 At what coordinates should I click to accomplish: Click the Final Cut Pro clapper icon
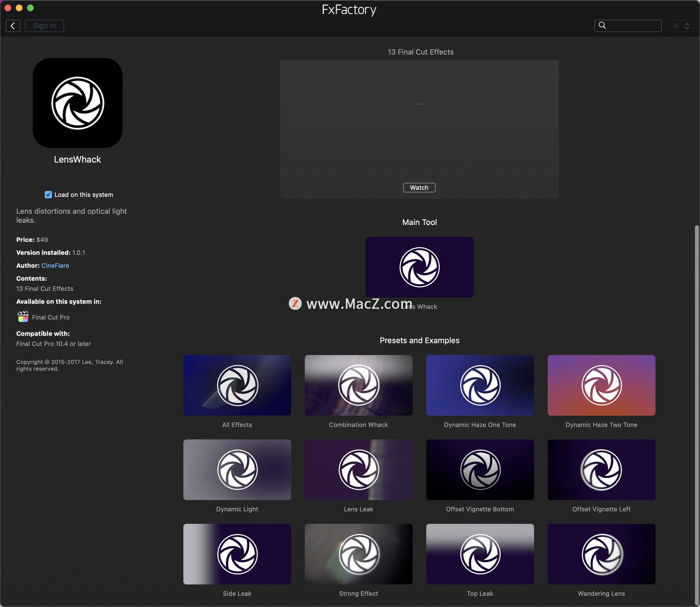tap(23, 317)
